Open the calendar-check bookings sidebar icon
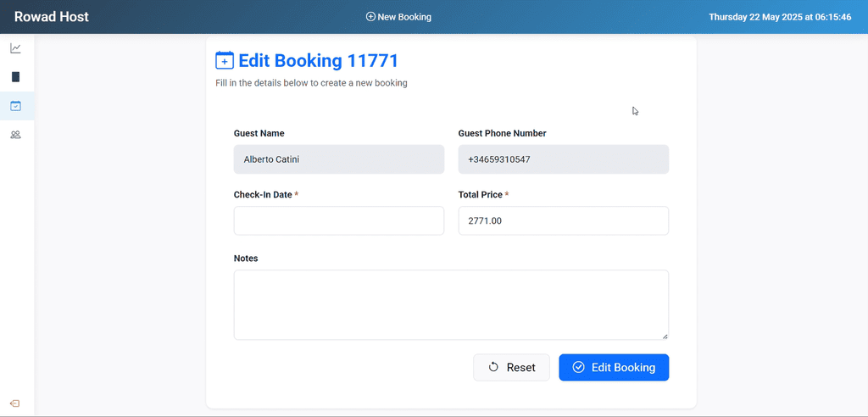This screenshot has height=417, width=868. tap(15, 106)
